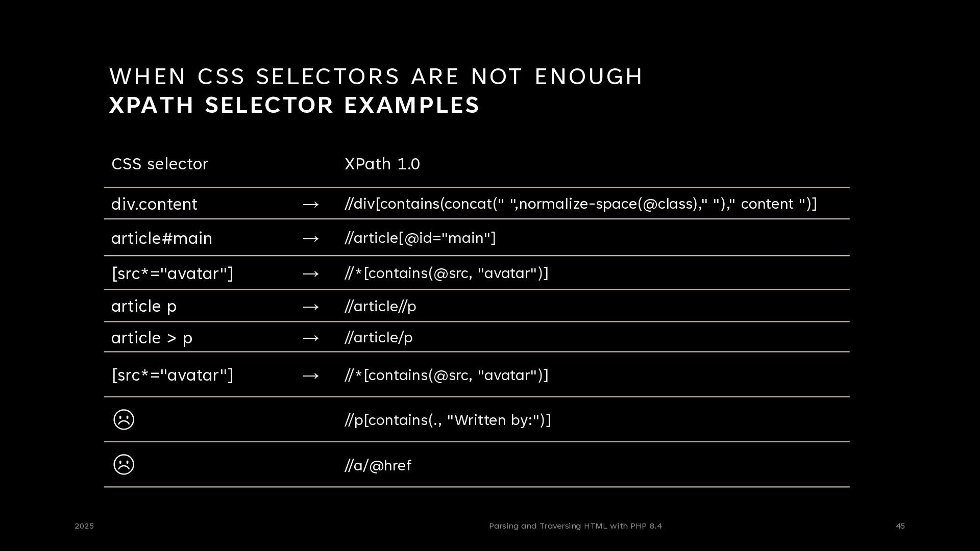The height and width of the screenshot is (551, 980).
Task: Click the 2025 footer text
Action: click(x=84, y=526)
